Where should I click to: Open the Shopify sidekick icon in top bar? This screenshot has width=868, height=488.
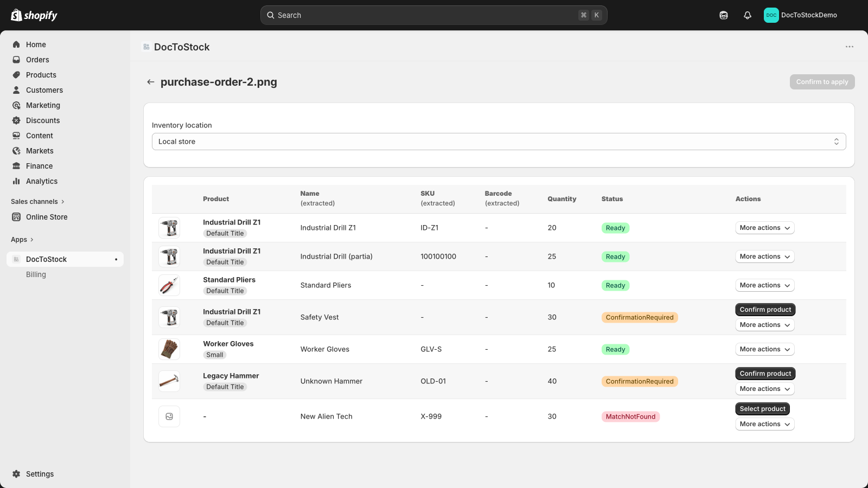(724, 15)
